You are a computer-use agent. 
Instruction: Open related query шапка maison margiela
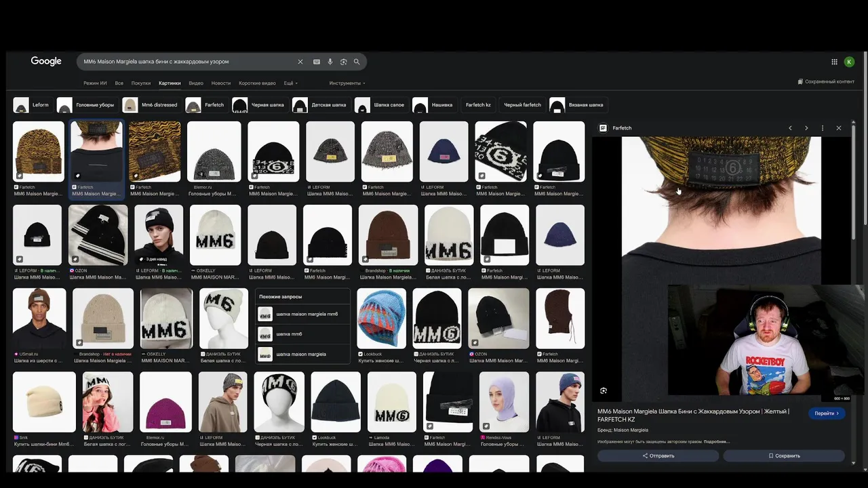pos(303,354)
